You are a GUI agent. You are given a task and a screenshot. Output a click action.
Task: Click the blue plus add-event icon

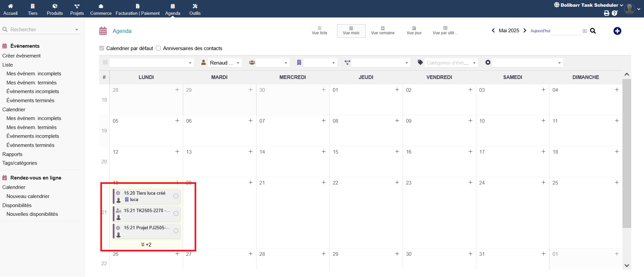pyautogui.click(x=617, y=31)
